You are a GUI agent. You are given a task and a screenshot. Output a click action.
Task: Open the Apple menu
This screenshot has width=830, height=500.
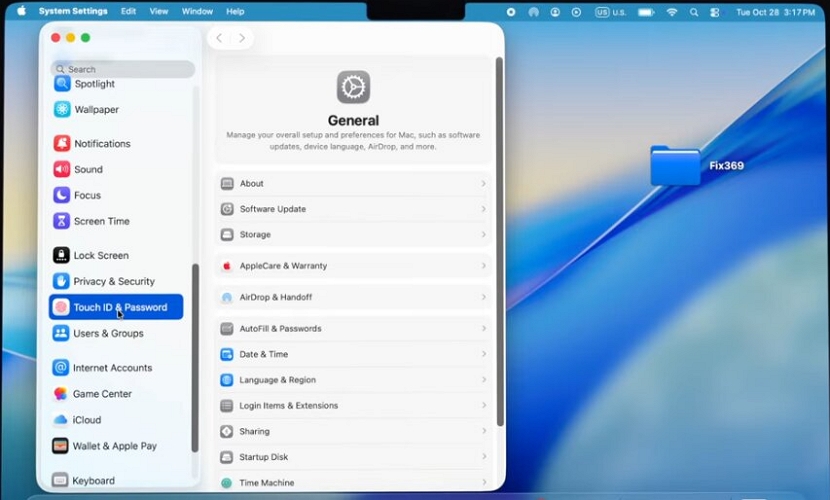click(x=22, y=11)
